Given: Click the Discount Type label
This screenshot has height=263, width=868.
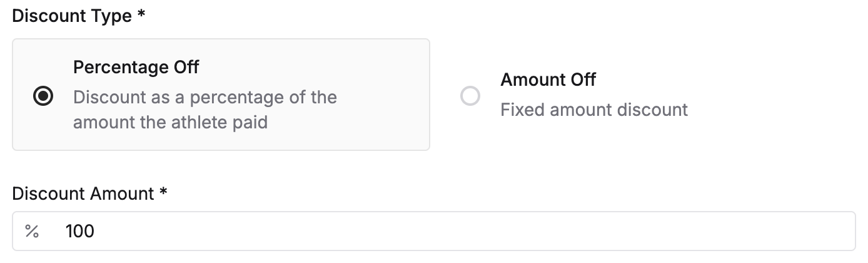Looking at the screenshot, I should (72, 16).
